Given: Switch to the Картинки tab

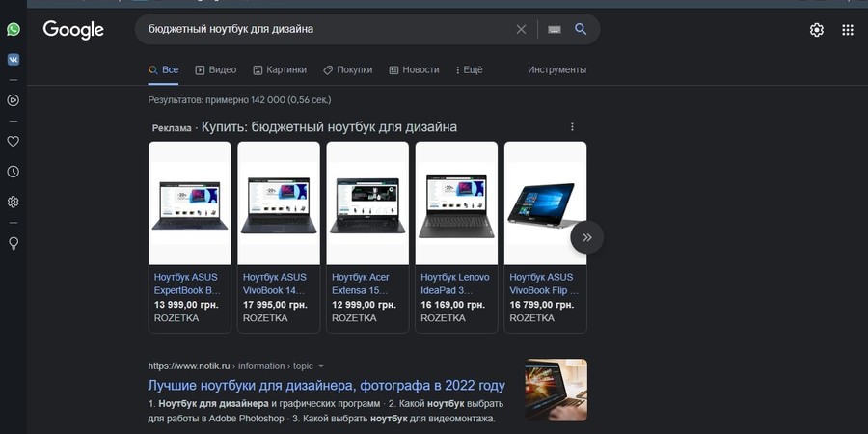Looking at the screenshot, I should [x=280, y=69].
